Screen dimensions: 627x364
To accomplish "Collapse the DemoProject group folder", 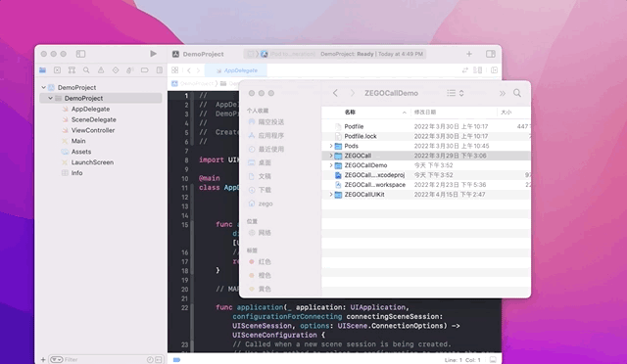I will (x=50, y=98).
